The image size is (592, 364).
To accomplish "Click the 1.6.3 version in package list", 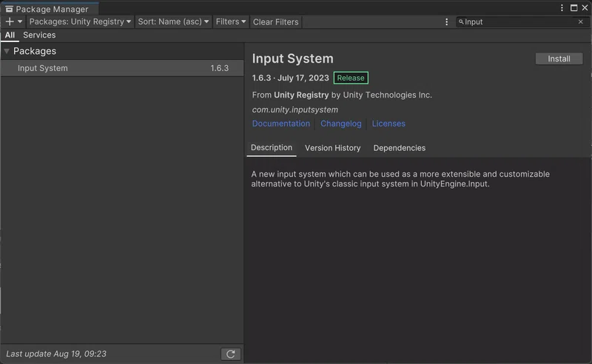I will tap(219, 68).
